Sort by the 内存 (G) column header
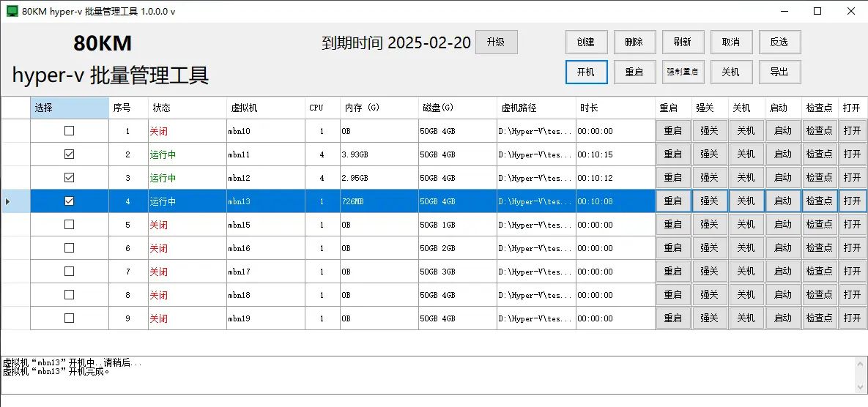The image size is (868, 407). point(379,108)
